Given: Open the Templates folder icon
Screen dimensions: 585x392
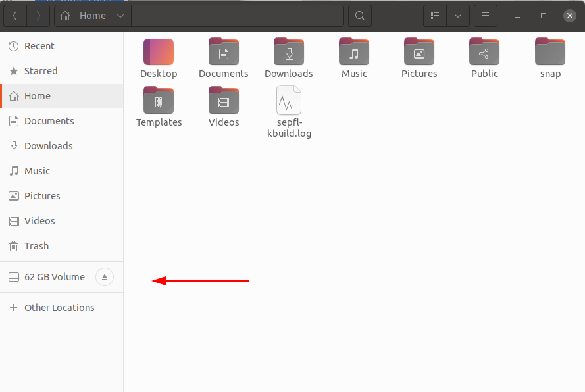Looking at the screenshot, I should 159,101.
